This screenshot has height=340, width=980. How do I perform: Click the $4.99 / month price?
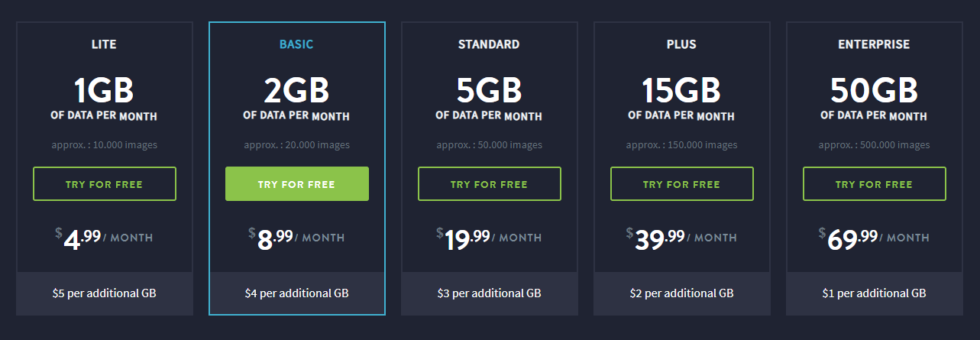[x=105, y=239]
